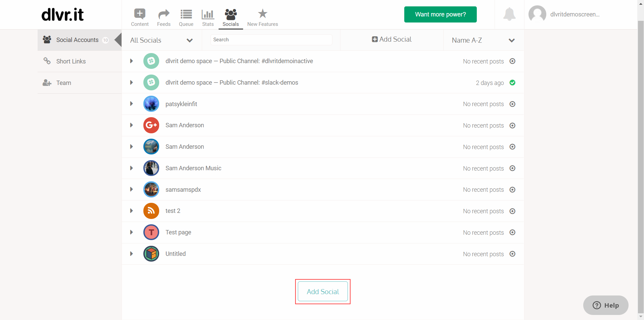Click the dlvr.it logo

point(62,14)
